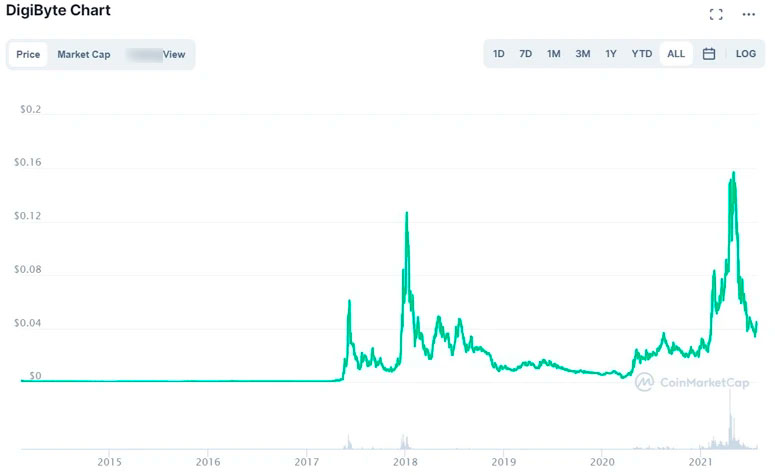Select the 1M time range
This screenshot has height=475, width=775.
[553, 54]
